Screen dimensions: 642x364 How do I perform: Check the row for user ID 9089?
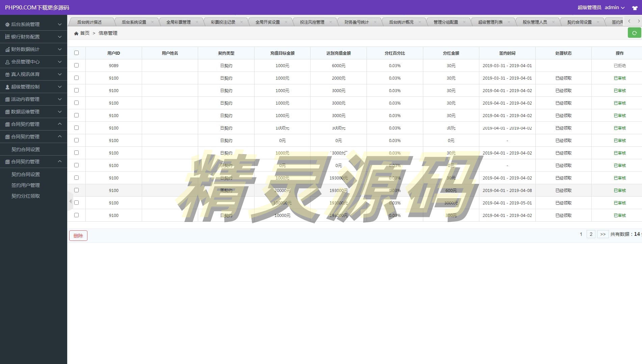(x=76, y=65)
